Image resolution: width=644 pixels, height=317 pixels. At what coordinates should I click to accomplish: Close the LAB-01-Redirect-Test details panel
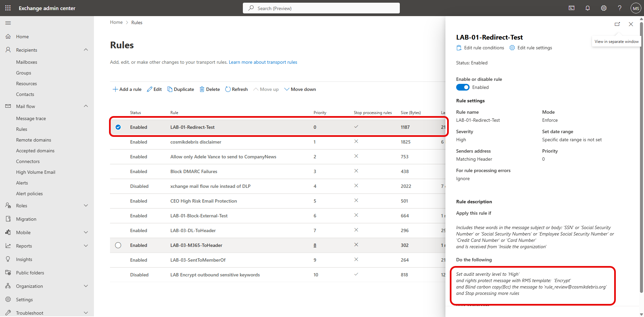pyautogui.click(x=631, y=24)
